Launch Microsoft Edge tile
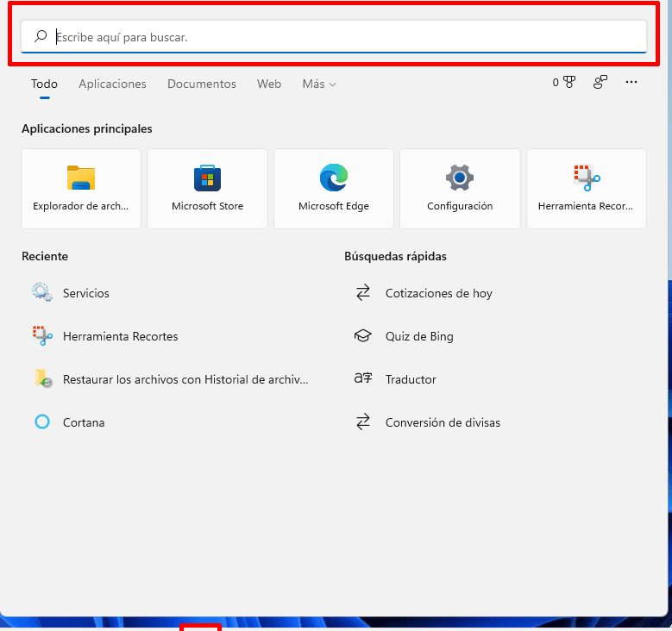The height and width of the screenshot is (631, 672). (x=334, y=189)
